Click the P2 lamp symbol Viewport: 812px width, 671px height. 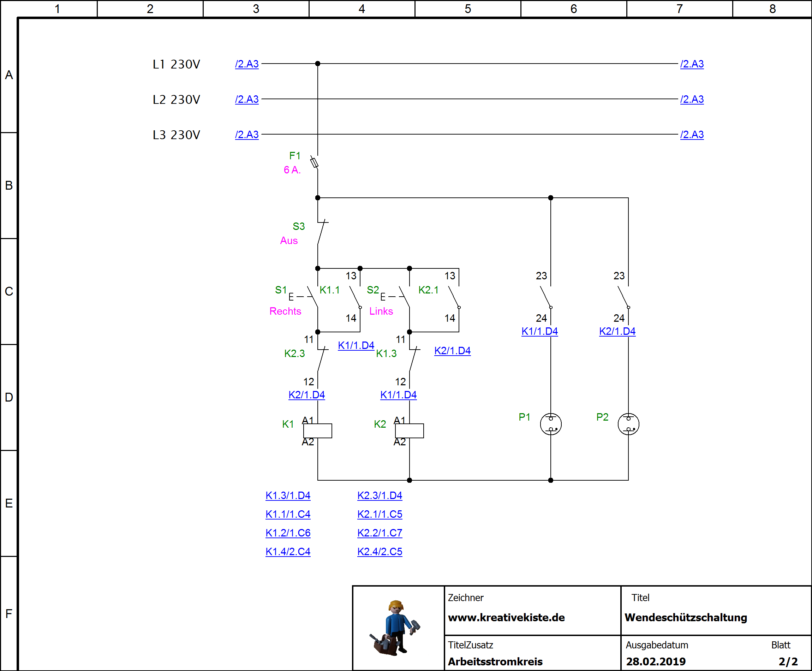pyautogui.click(x=628, y=424)
